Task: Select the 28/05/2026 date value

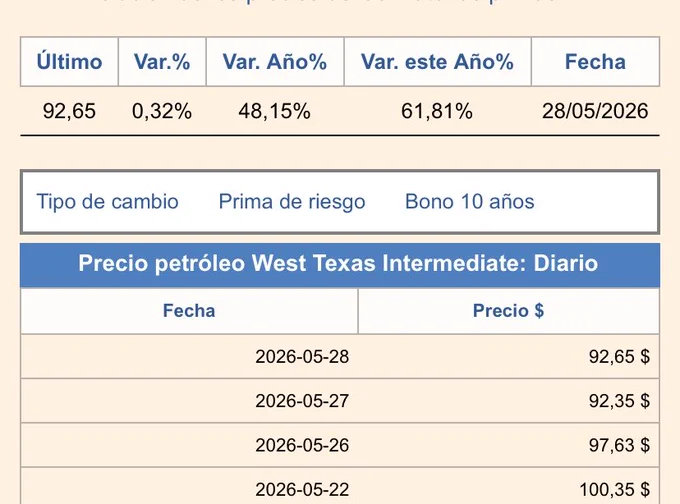Action: coord(595,111)
